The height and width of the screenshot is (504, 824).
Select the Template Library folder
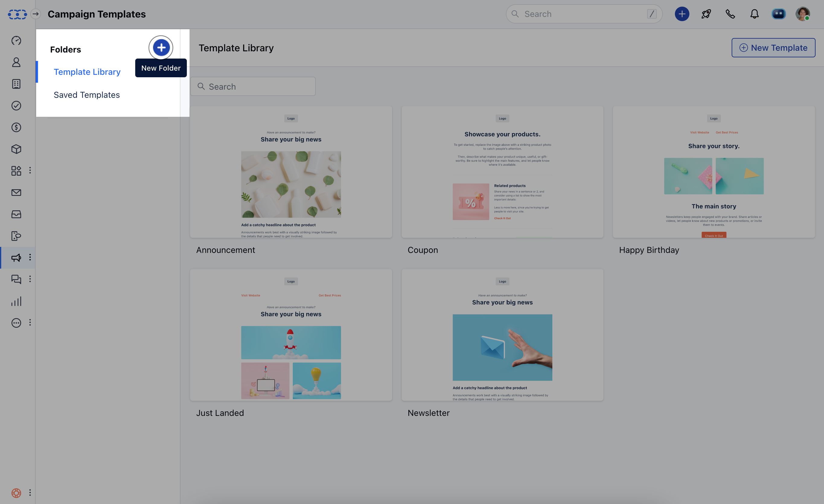(87, 72)
